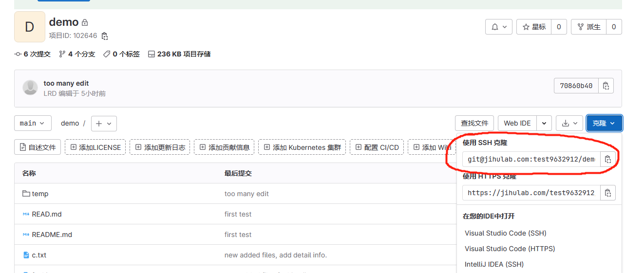Click the temp folder icon
The height and width of the screenshot is (273, 644).
tap(26, 194)
